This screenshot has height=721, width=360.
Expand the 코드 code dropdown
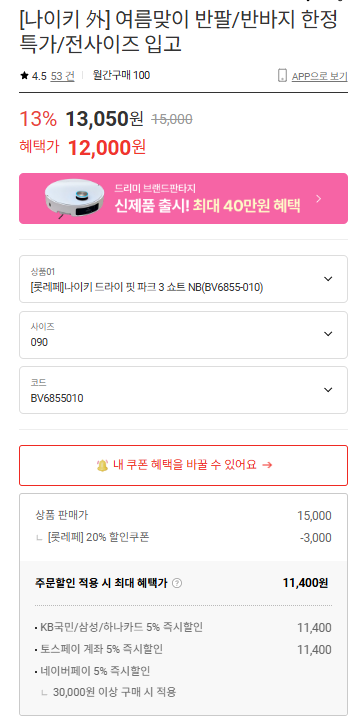(x=183, y=390)
